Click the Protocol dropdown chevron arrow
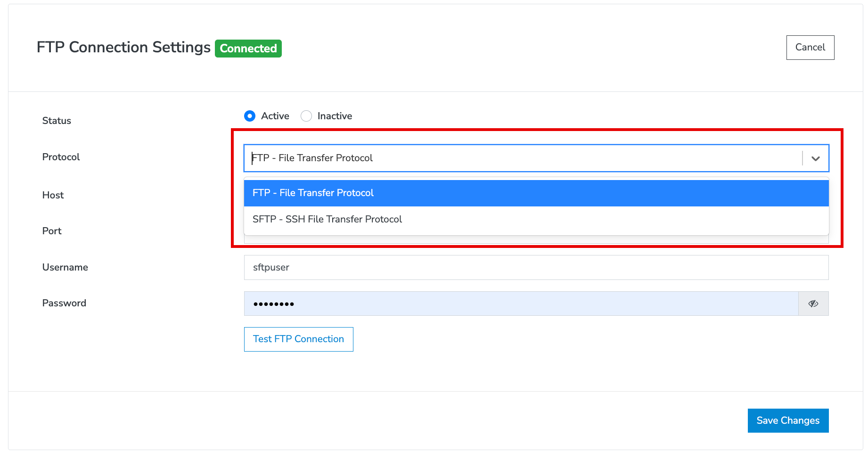 click(x=815, y=158)
